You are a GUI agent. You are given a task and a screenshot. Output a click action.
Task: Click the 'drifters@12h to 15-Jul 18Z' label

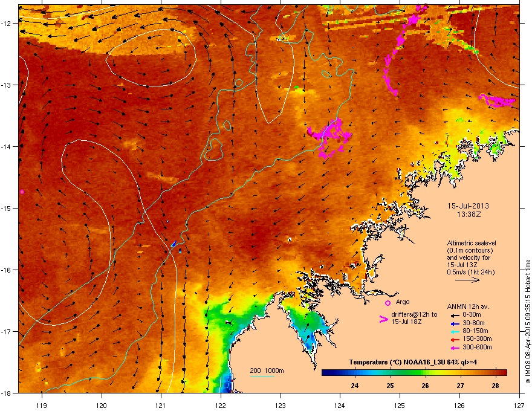tap(414, 318)
